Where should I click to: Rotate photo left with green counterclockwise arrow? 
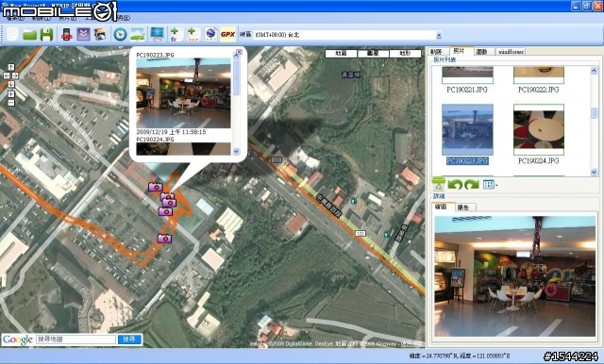[x=455, y=184]
